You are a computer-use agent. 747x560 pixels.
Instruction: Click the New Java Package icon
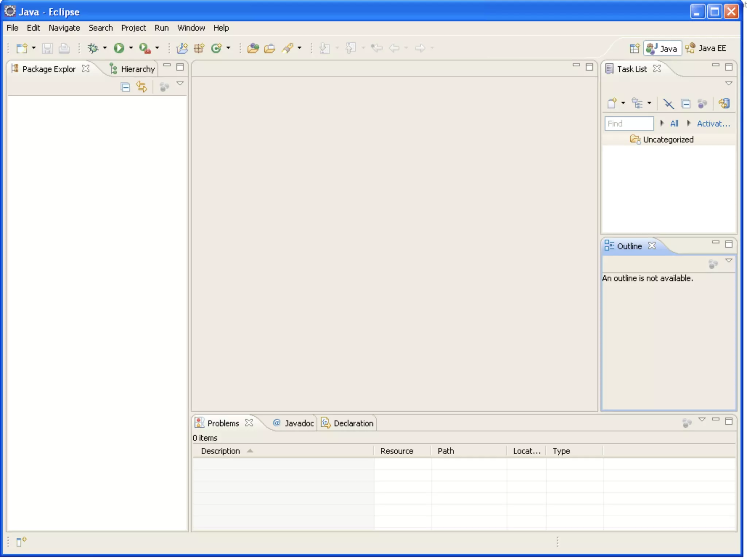pyautogui.click(x=199, y=48)
